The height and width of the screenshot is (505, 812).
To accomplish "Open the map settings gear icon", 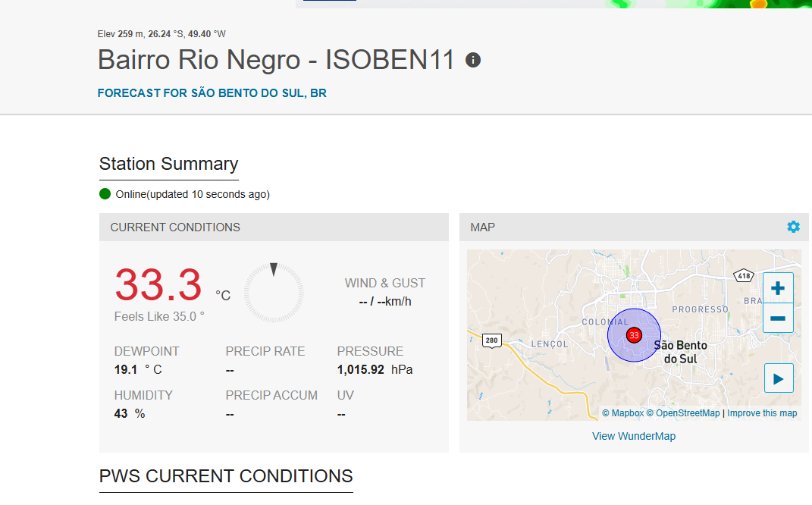I will 793,227.
